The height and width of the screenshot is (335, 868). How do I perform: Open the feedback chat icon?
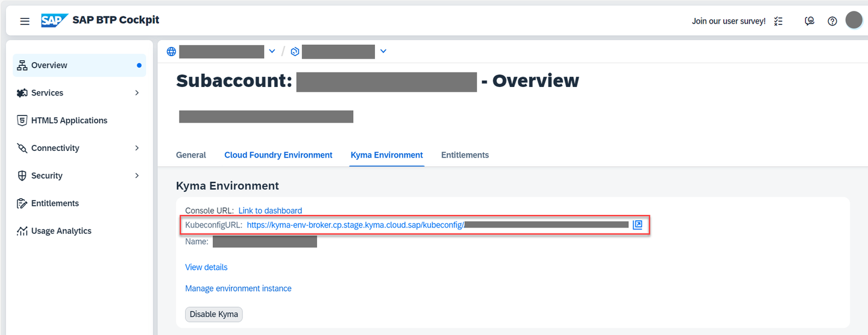[810, 21]
